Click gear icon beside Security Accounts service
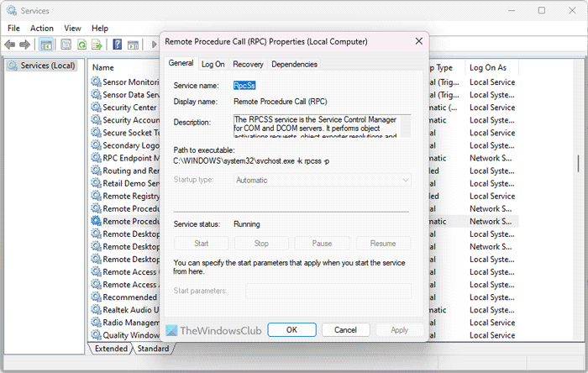The height and width of the screenshot is (373, 588). pos(97,120)
